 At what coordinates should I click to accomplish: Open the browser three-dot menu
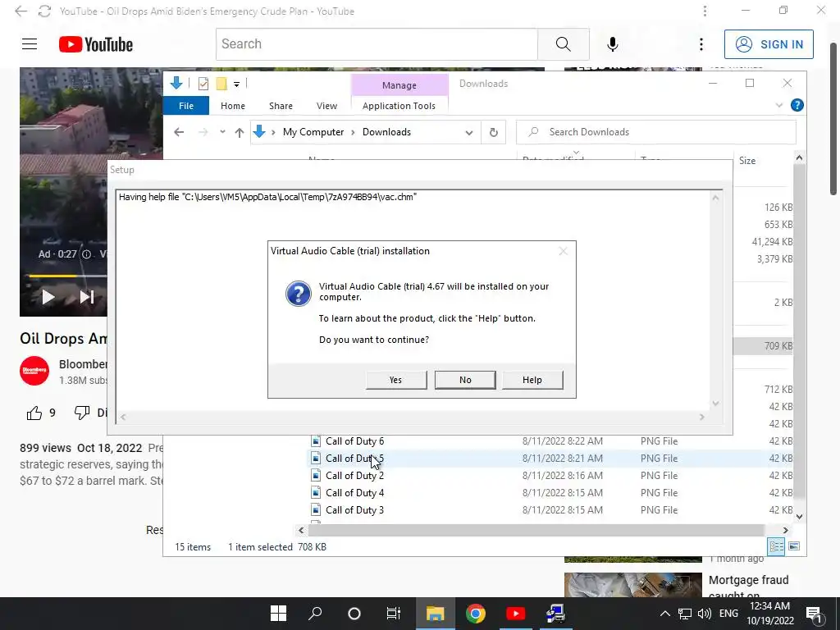pyautogui.click(x=705, y=11)
